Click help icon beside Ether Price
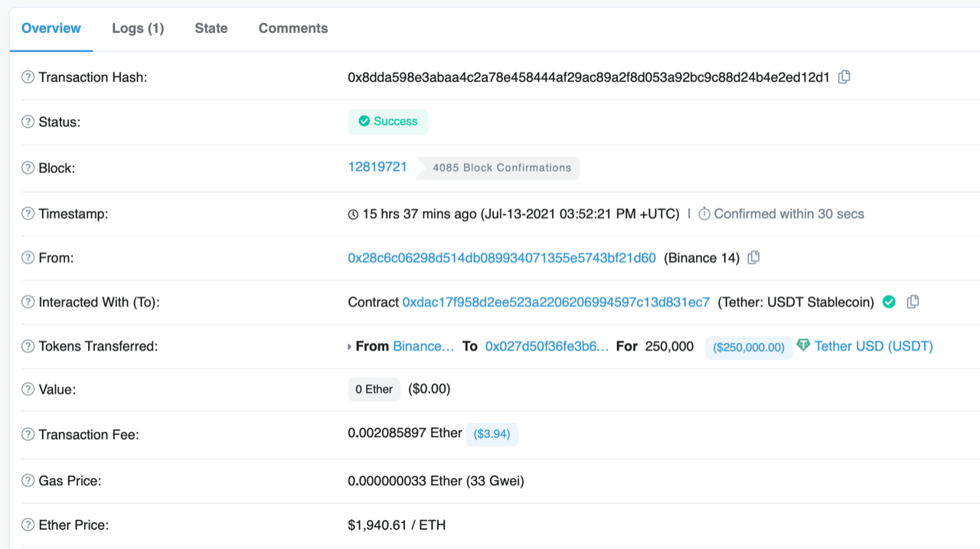980x549 pixels. (x=28, y=525)
